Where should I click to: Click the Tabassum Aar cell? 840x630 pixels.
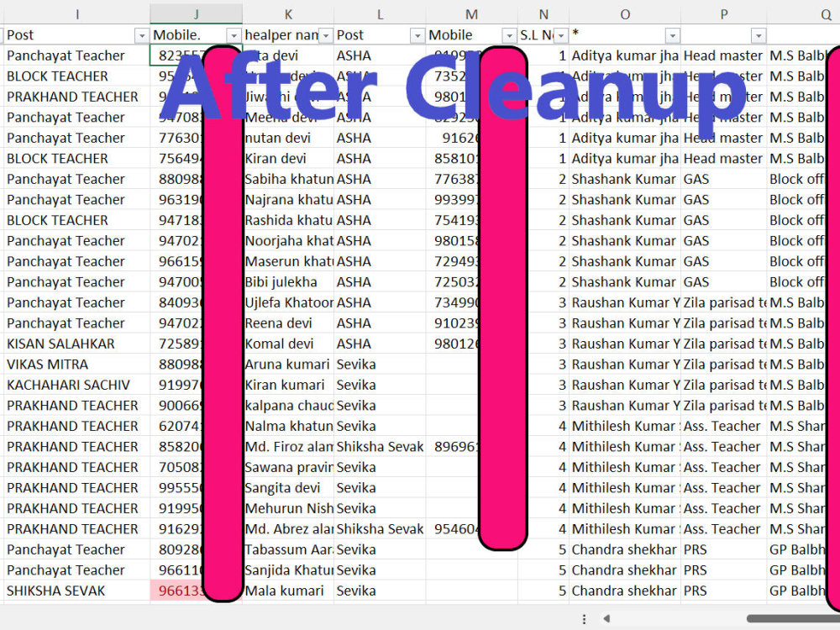tap(288, 549)
